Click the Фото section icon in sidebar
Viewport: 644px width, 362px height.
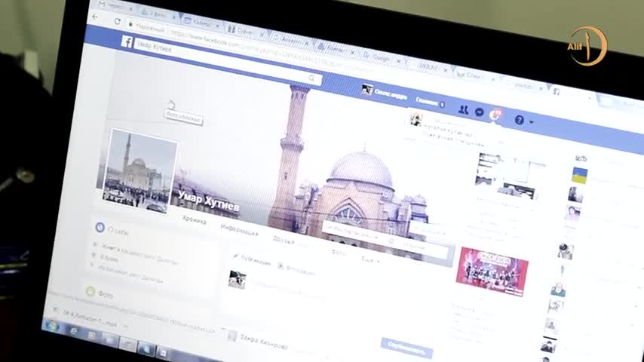pos(90,291)
